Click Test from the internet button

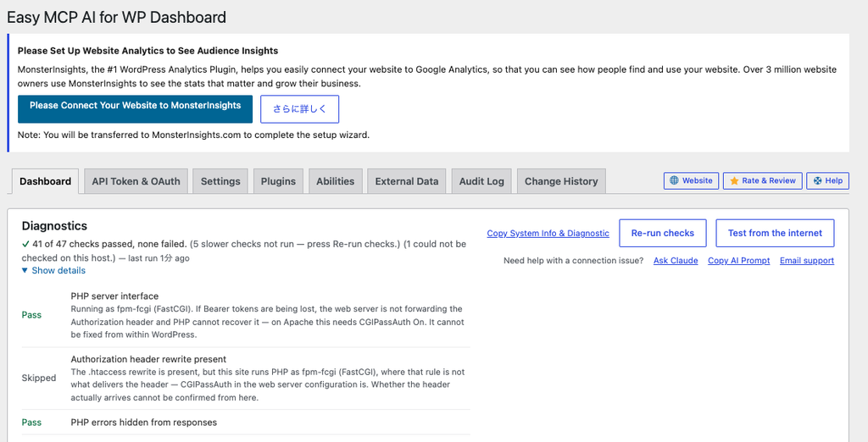click(x=775, y=233)
